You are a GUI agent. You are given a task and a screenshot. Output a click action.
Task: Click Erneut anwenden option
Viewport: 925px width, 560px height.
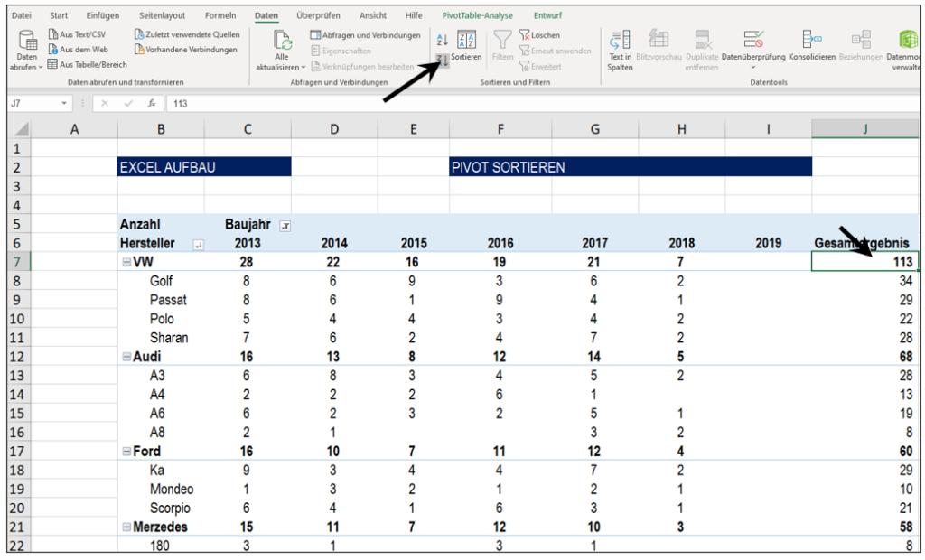(x=555, y=51)
